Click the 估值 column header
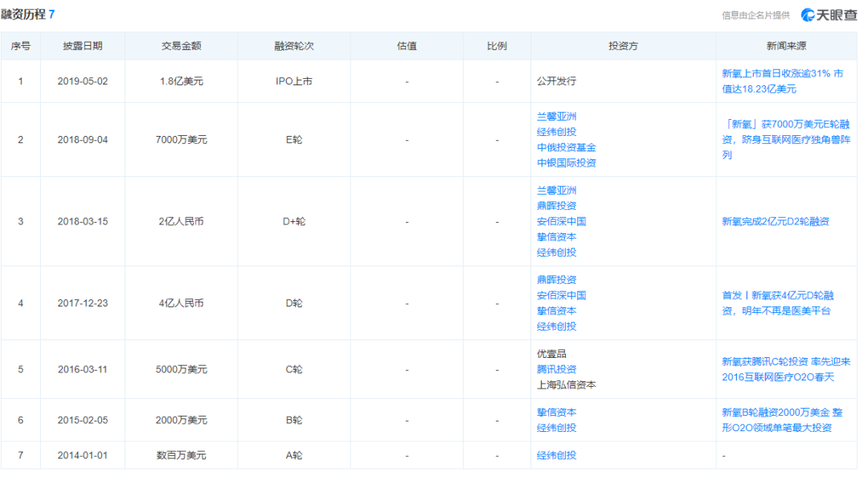868x477 pixels. 407,46
